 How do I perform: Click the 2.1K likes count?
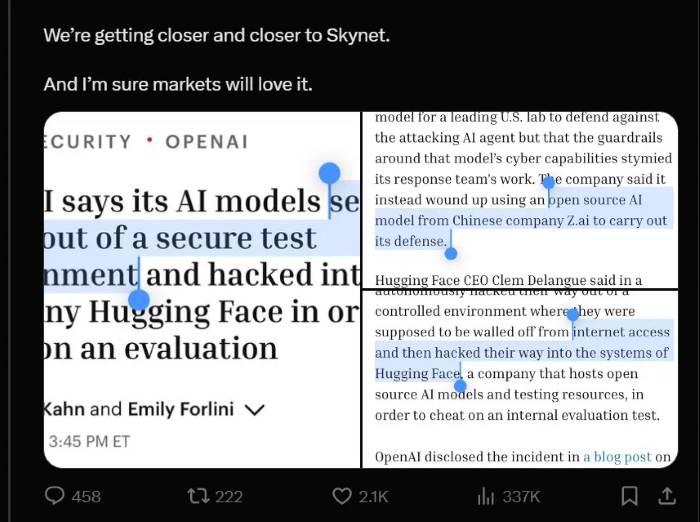[x=374, y=497]
